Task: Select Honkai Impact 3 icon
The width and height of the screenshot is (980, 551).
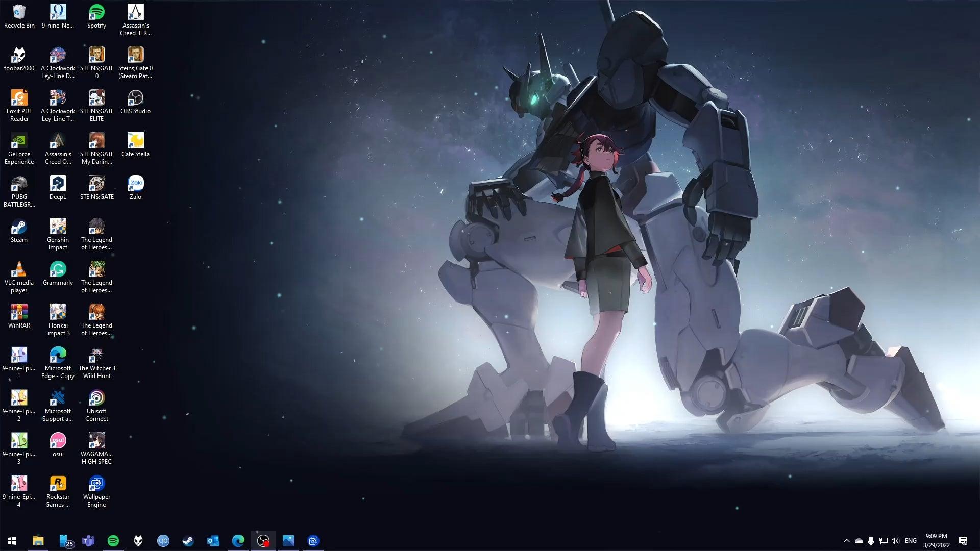Action: (x=58, y=320)
